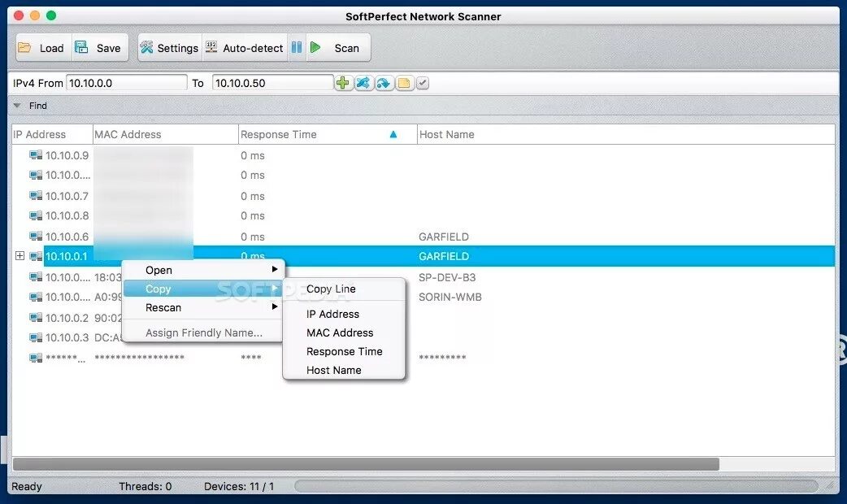Pause scanning with the pause button
Viewport: 847px width, 504px height.
point(297,47)
